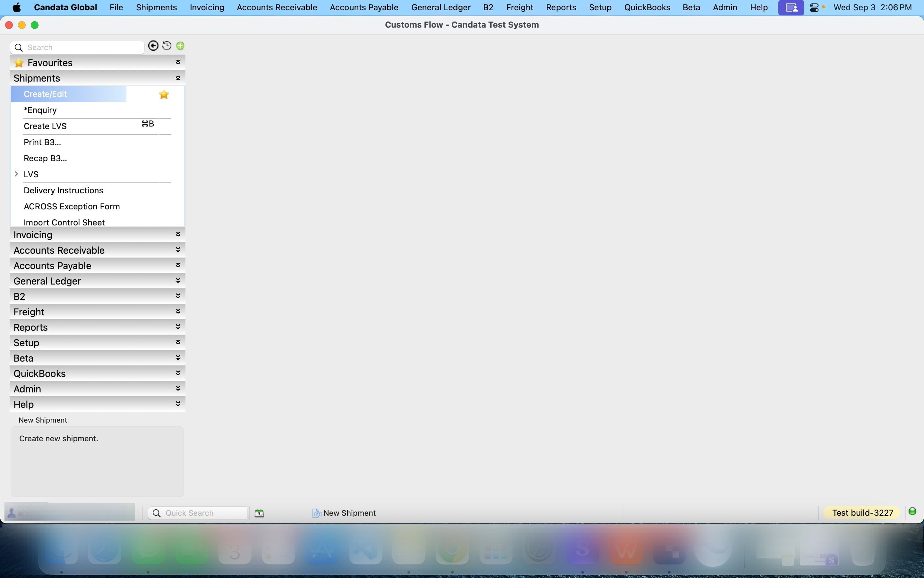Open Import Control Sheet

coord(64,222)
